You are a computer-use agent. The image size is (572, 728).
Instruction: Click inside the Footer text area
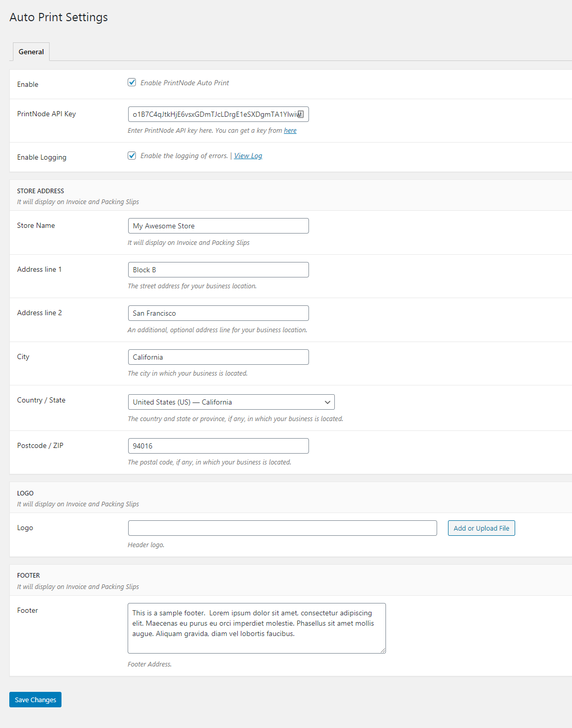(x=256, y=628)
